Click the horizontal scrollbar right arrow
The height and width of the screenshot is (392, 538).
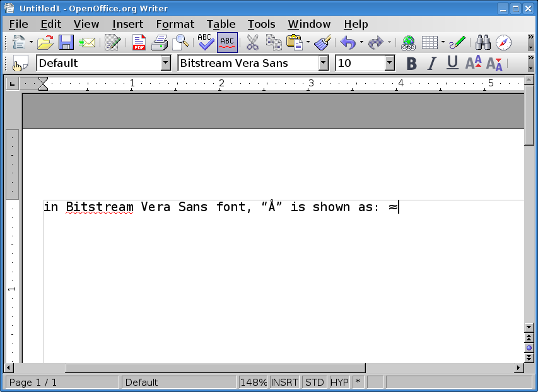[x=519, y=368]
